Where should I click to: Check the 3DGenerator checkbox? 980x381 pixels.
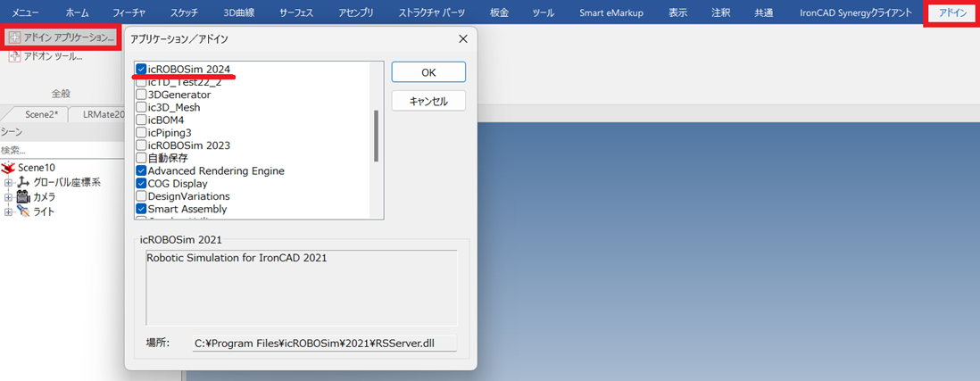141,95
